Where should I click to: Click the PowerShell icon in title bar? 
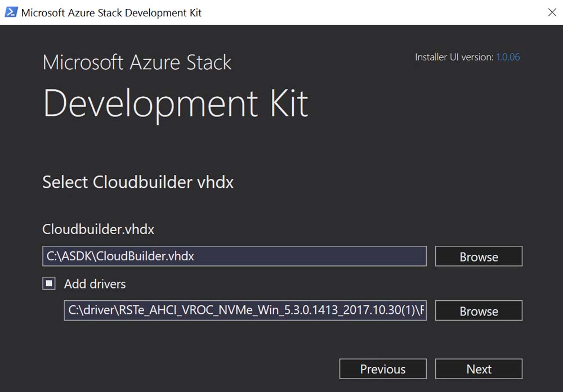(x=10, y=12)
